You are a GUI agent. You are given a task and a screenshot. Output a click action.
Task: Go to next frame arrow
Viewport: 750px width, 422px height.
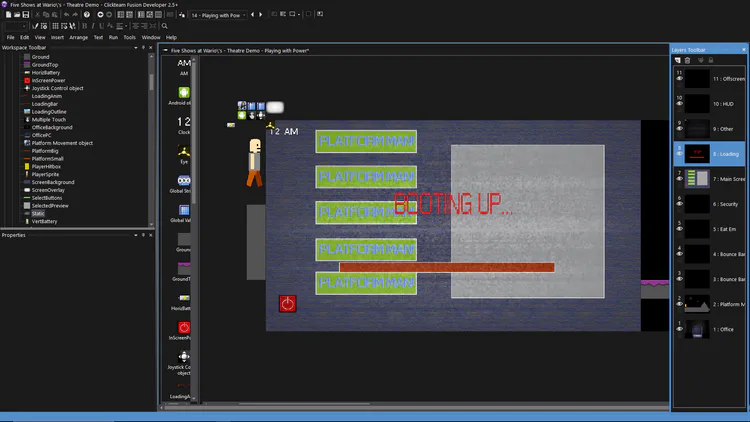pos(261,15)
